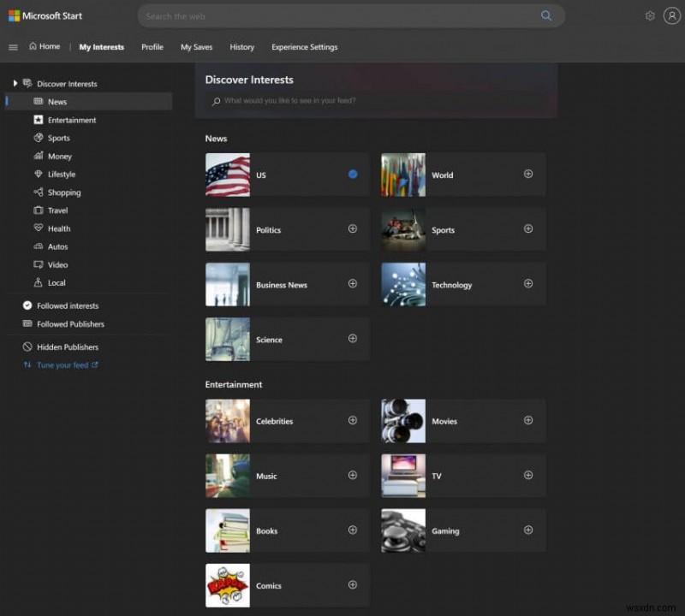685x616 pixels.
Task: Collapse the Discover Interests tree arrow
Action: click(15, 84)
